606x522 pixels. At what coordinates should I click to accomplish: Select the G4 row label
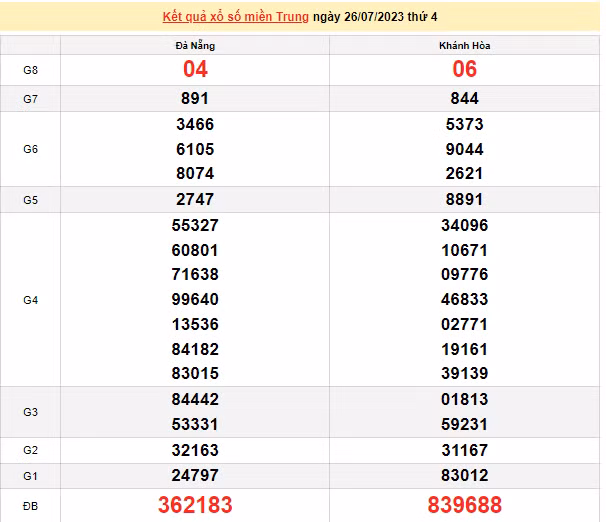[x=30, y=299]
